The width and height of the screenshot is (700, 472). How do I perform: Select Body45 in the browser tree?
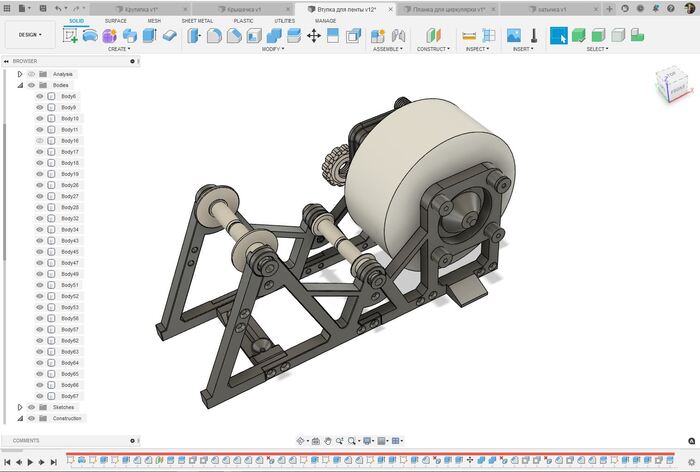tap(70, 252)
